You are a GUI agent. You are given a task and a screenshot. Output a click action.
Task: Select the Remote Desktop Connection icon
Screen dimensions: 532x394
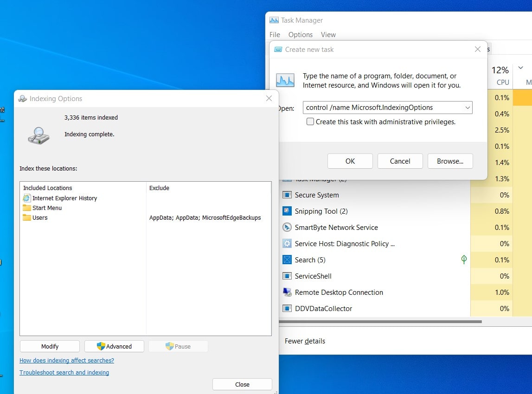tap(287, 292)
